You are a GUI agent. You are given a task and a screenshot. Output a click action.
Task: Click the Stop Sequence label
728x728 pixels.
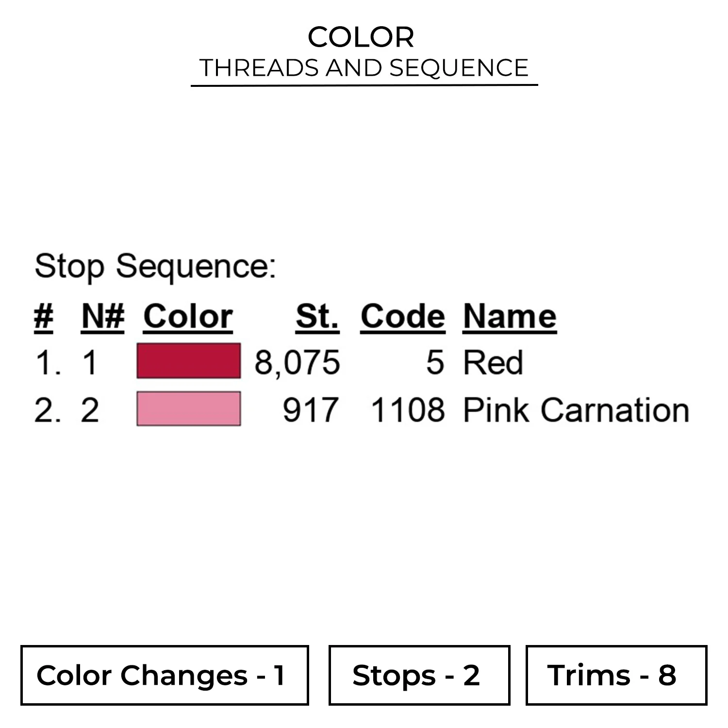point(155,266)
